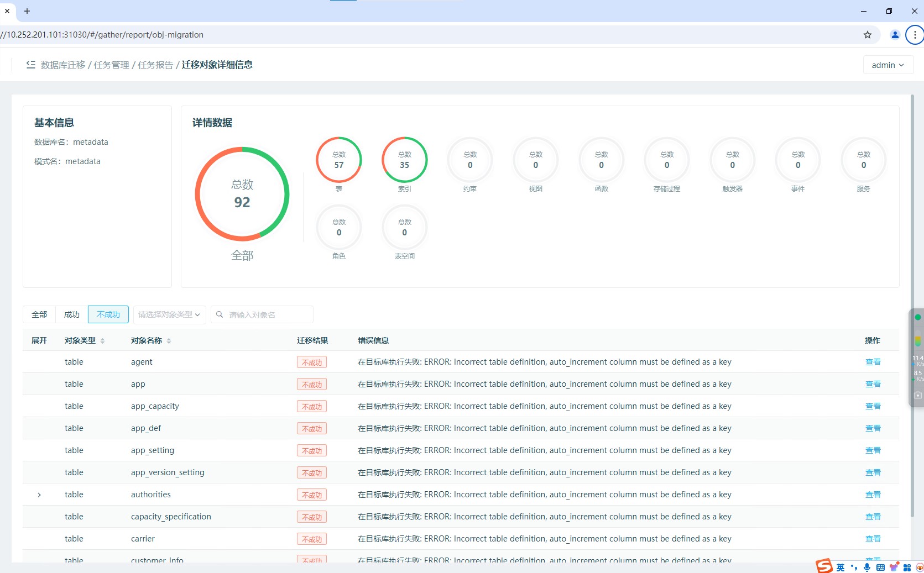This screenshot has height=573, width=924.
Task: Click the 全部 donut chart showing 92
Action: click(242, 194)
